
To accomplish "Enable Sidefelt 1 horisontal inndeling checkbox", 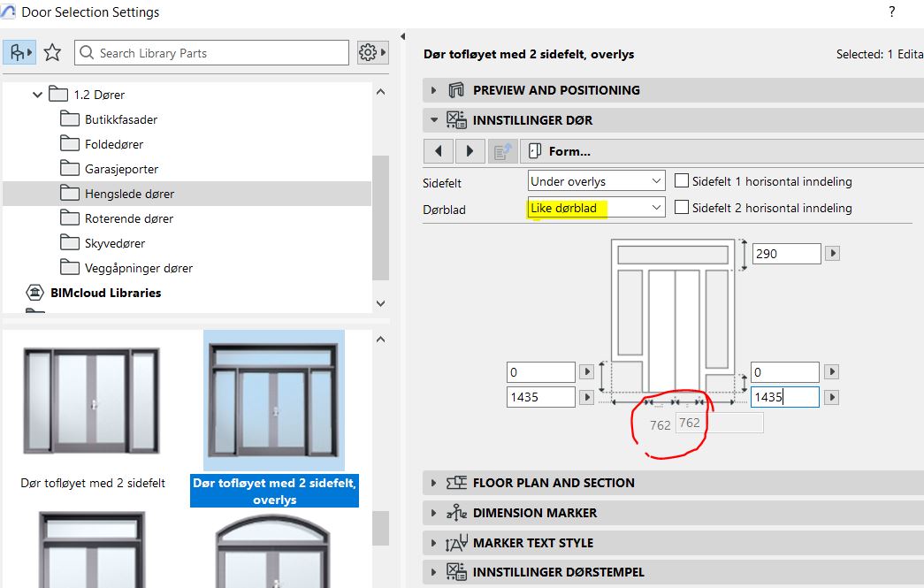I will tap(682, 181).
